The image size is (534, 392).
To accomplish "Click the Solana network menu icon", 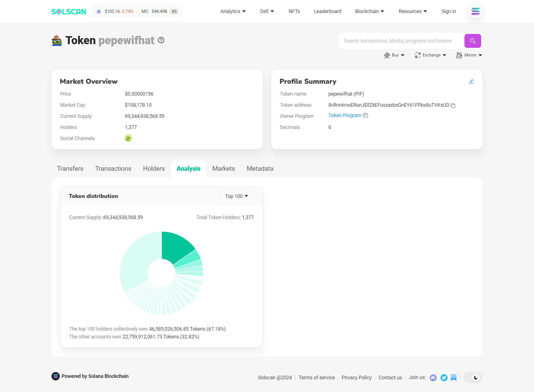I will pyautogui.click(x=475, y=11).
